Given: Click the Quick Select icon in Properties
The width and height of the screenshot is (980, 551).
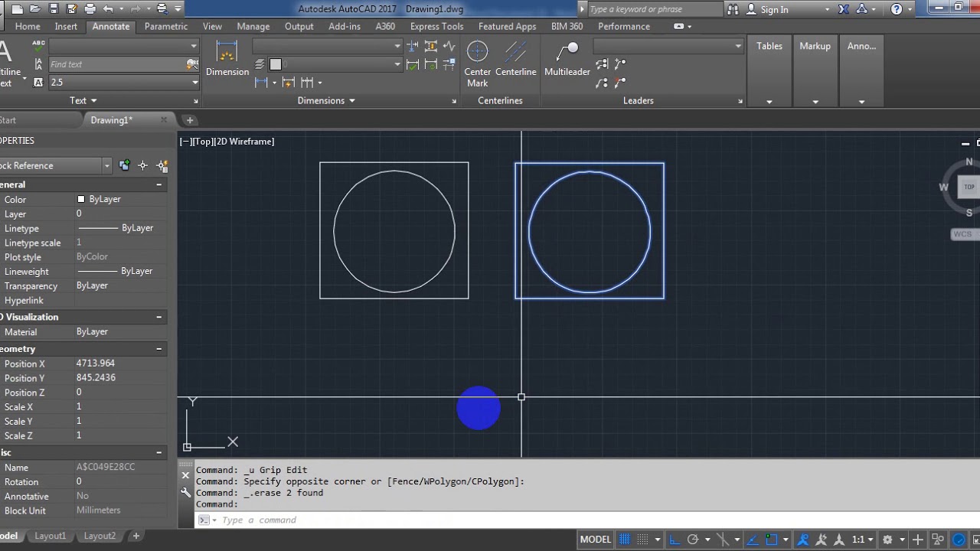Looking at the screenshot, I should tap(162, 165).
